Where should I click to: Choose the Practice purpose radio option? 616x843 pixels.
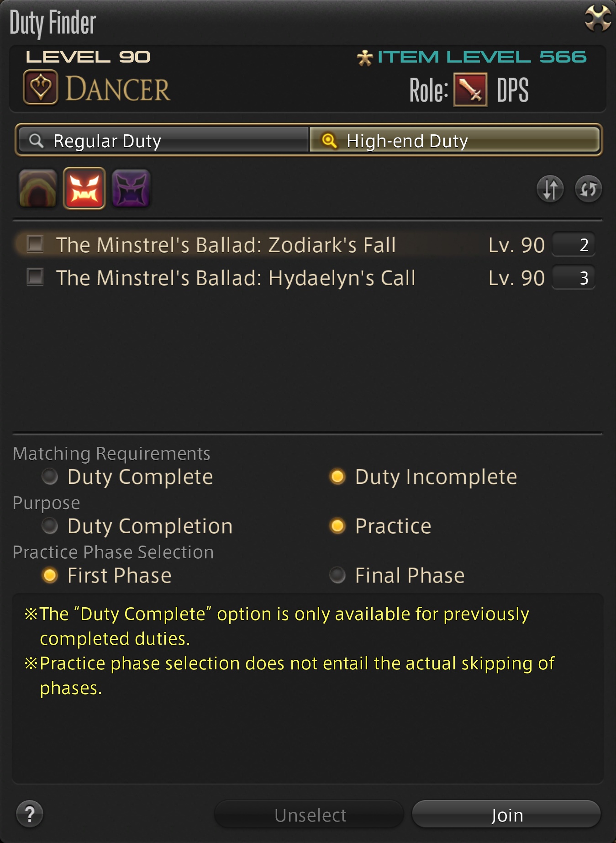pyautogui.click(x=337, y=526)
